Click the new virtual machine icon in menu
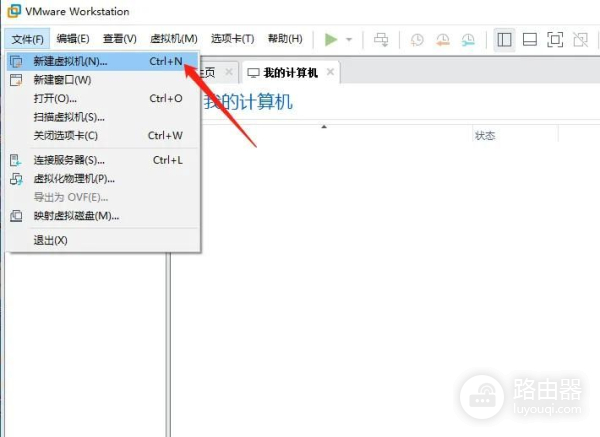Viewport: 600px width, 437px height. point(16,62)
